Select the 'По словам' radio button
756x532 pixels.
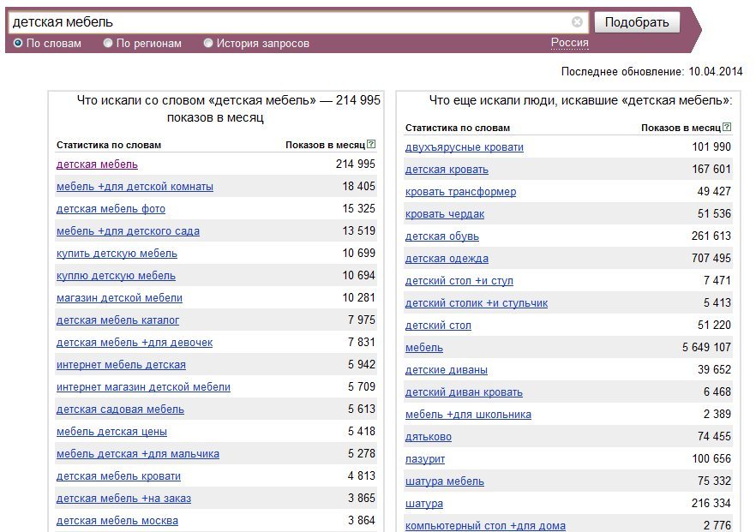point(18,43)
